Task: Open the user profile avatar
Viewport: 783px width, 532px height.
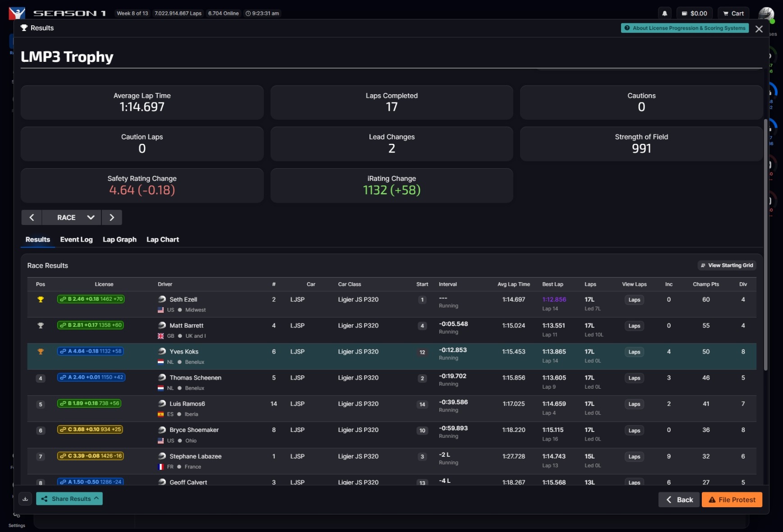Action: point(765,14)
